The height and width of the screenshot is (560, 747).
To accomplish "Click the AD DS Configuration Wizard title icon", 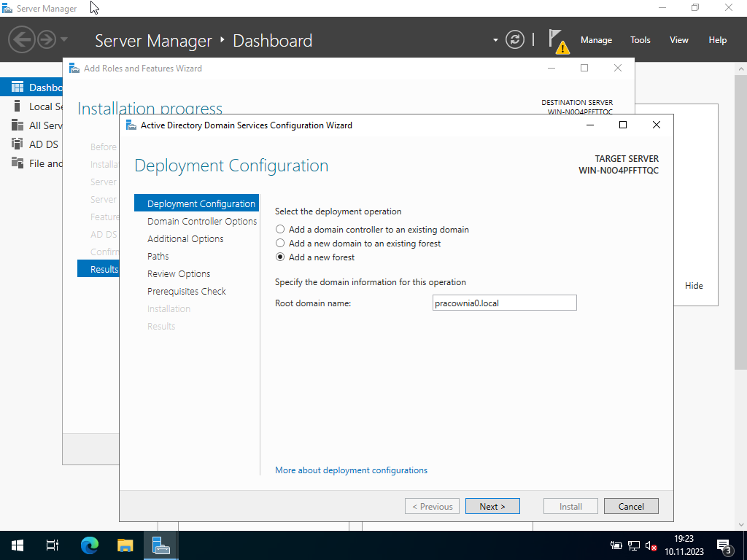I will click(x=131, y=125).
